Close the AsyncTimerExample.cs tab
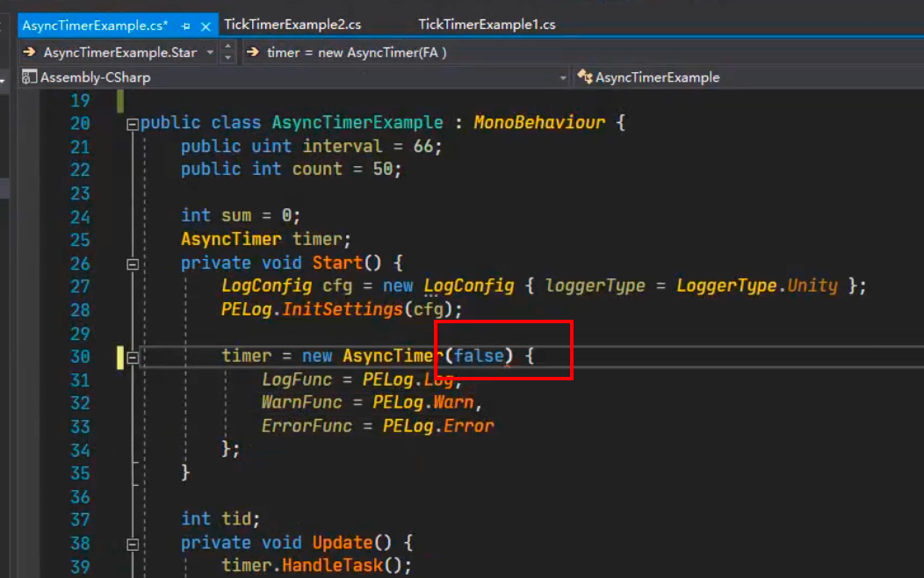Viewport: 924px width, 578px height. (207, 25)
